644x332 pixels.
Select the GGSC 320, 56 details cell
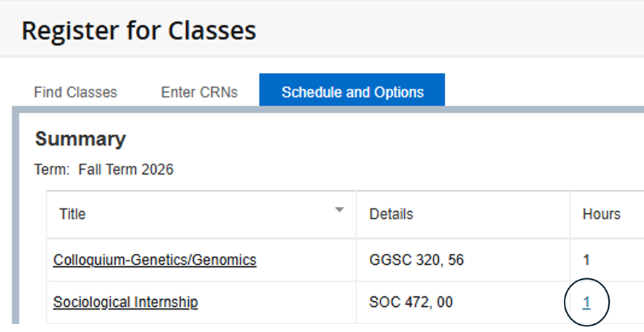463,260
